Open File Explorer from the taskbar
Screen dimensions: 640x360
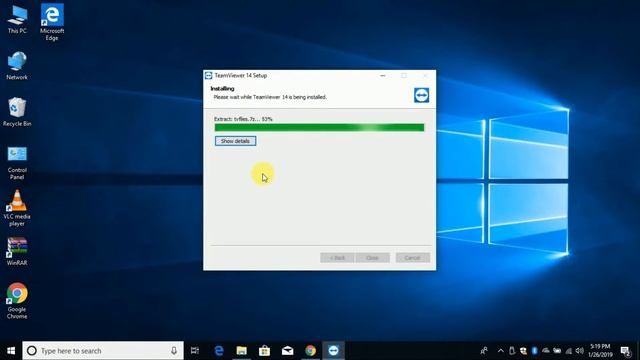[x=242, y=351]
